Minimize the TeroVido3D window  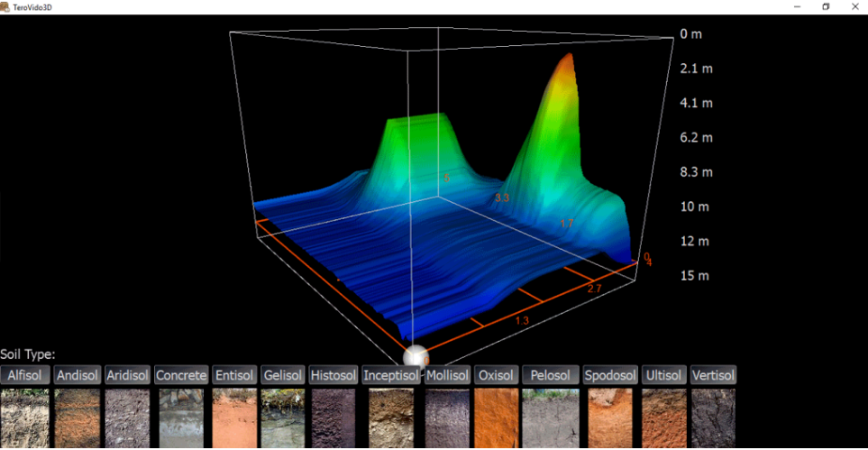click(797, 6)
